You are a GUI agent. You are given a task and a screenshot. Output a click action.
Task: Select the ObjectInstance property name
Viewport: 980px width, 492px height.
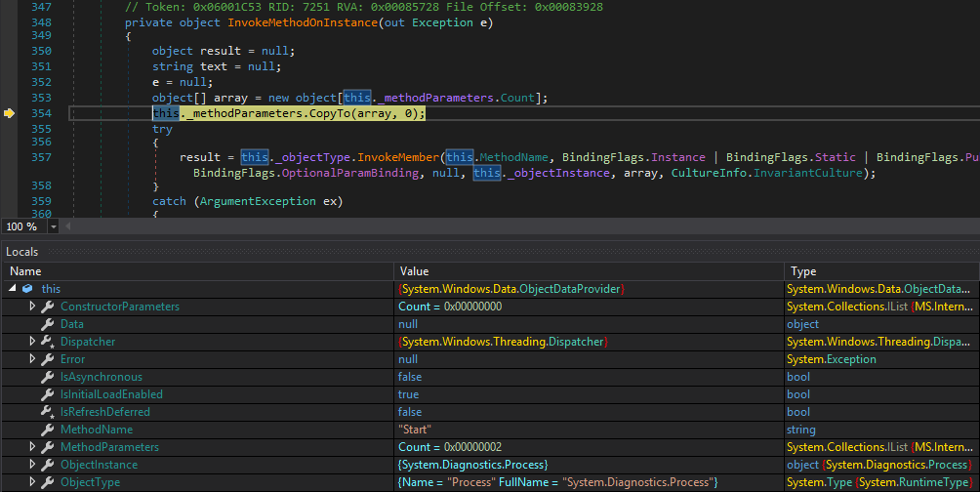click(x=99, y=465)
